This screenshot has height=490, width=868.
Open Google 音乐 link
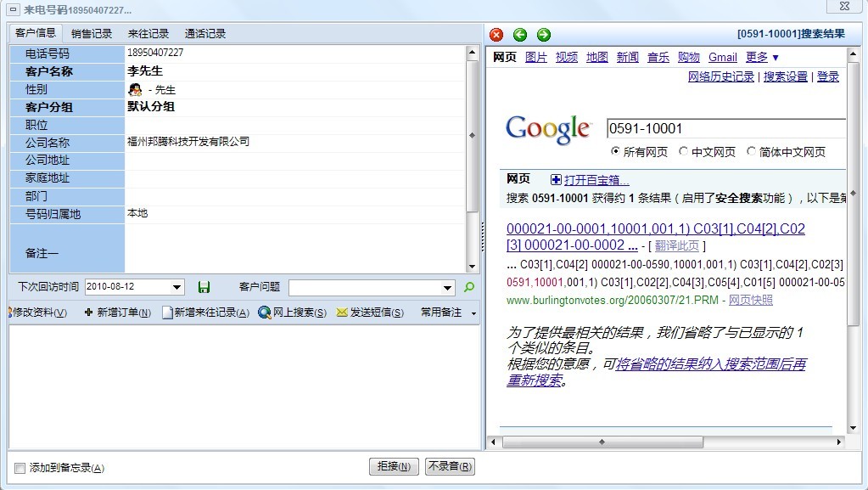pyautogui.click(x=658, y=57)
